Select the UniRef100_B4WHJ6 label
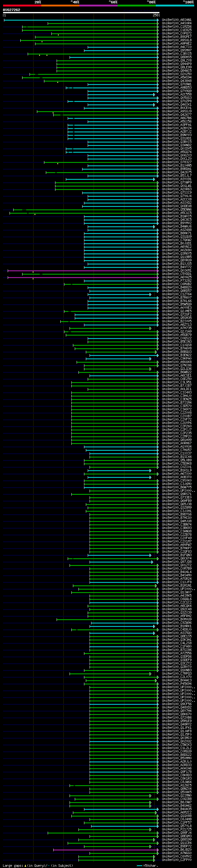 pos(177,227)
